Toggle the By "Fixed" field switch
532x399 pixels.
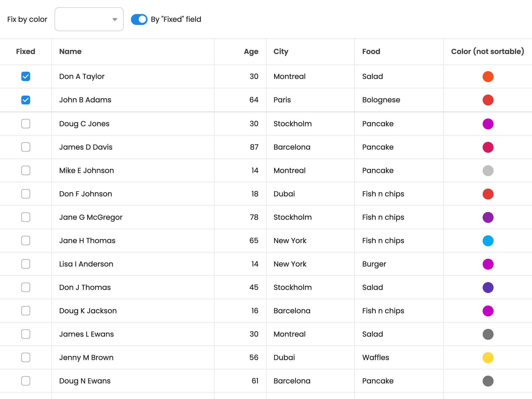pyautogui.click(x=139, y=19)
